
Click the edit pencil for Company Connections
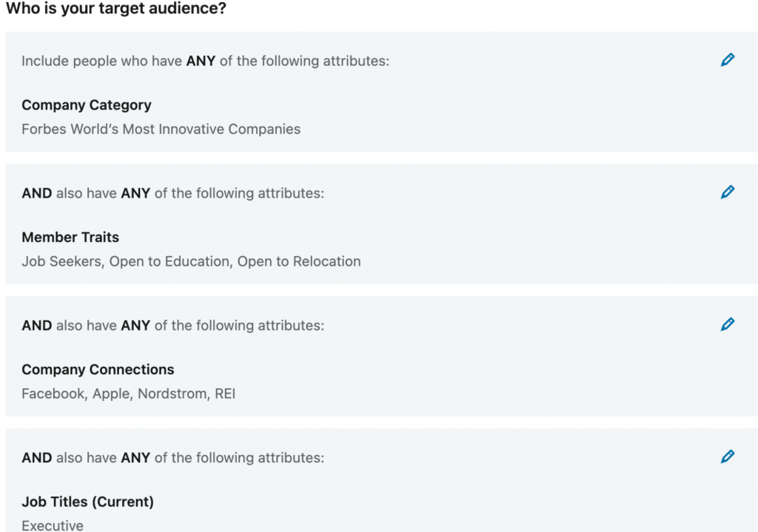pos(728,324)
